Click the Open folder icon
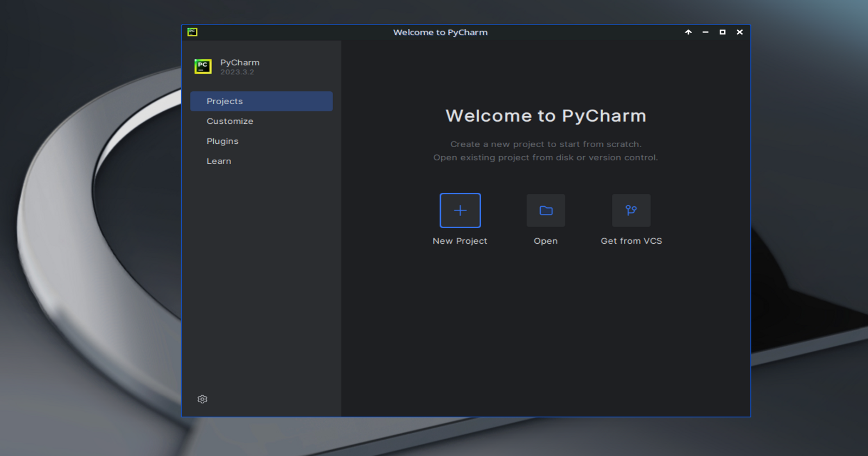The image size is (868, 456). [546, 211]
